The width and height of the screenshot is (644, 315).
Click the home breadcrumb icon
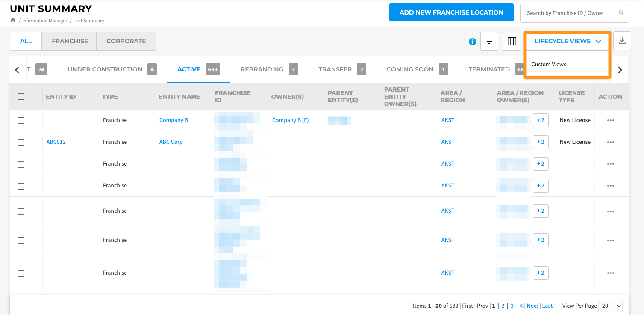[12, 20]
